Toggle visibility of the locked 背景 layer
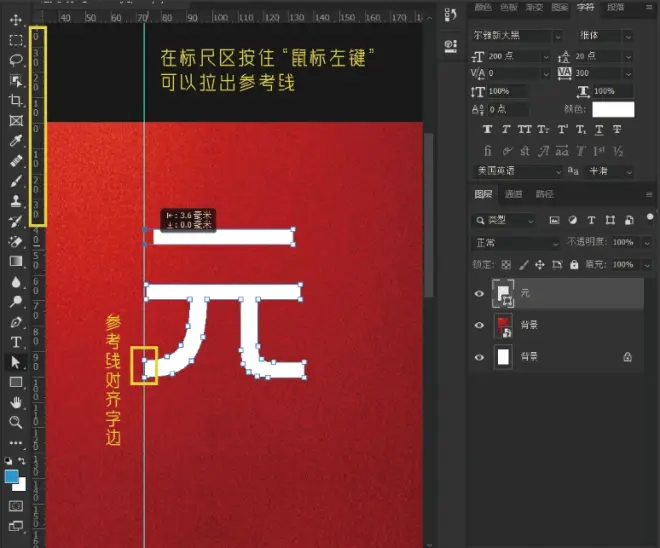The width and height of the screenshot is (660, 548). click(479, 357)
